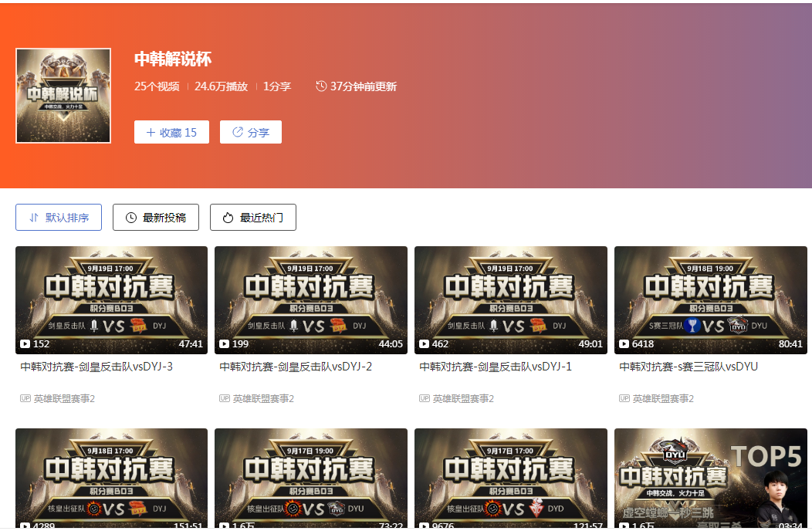The width and height of the screenshot is (812, 531).
Task: Visit uploader 英雄联盟赛事2 under the vsDYJ-3 video
Action: (x=64, y=399)
